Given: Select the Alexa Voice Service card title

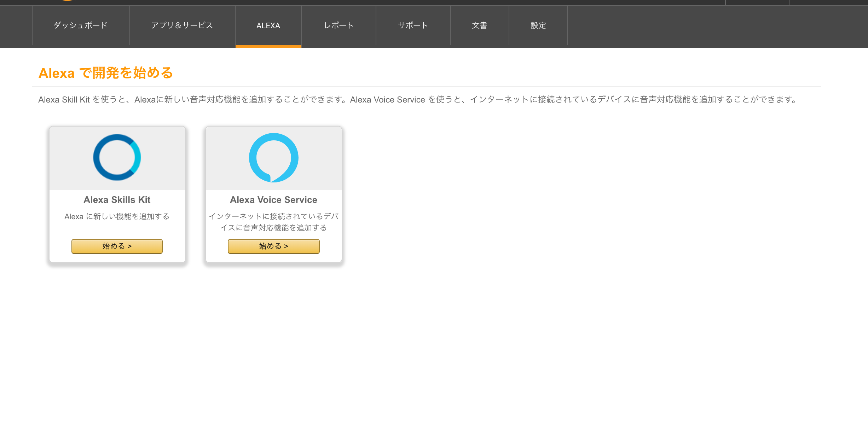Looking at the screenshot, I should (274, 200).
